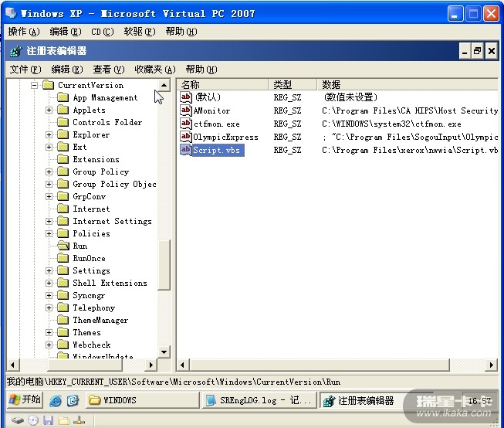Expand the GrpConv key

point(49,197)
